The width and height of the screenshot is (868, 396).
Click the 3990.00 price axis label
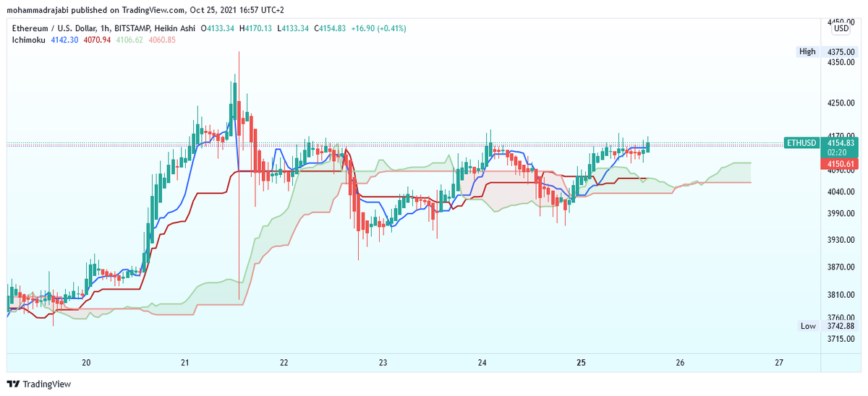click(x=842, y=213)
